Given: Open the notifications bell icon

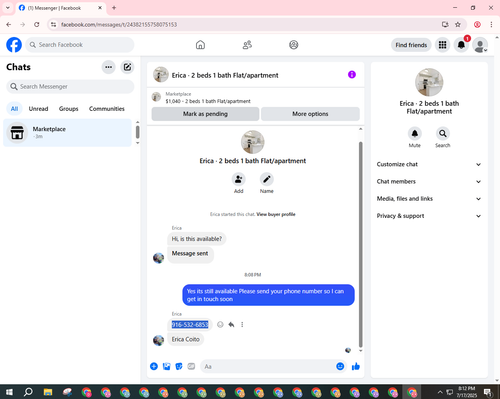Looking at the screenshot, I should [461, 45].
